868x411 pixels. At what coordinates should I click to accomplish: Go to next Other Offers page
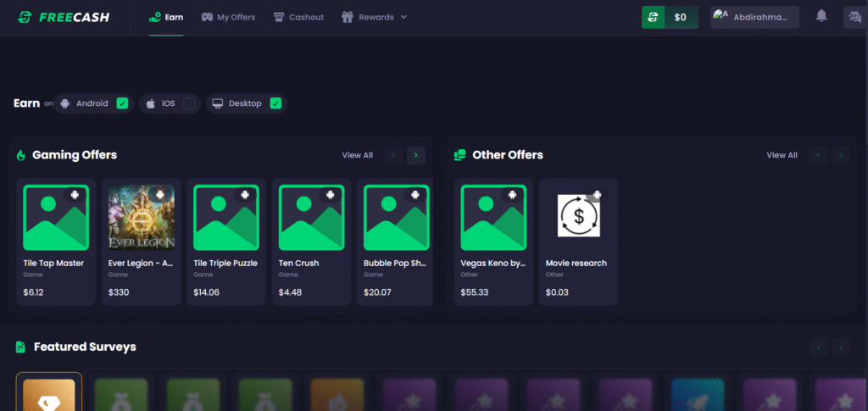tap(841, 155)
